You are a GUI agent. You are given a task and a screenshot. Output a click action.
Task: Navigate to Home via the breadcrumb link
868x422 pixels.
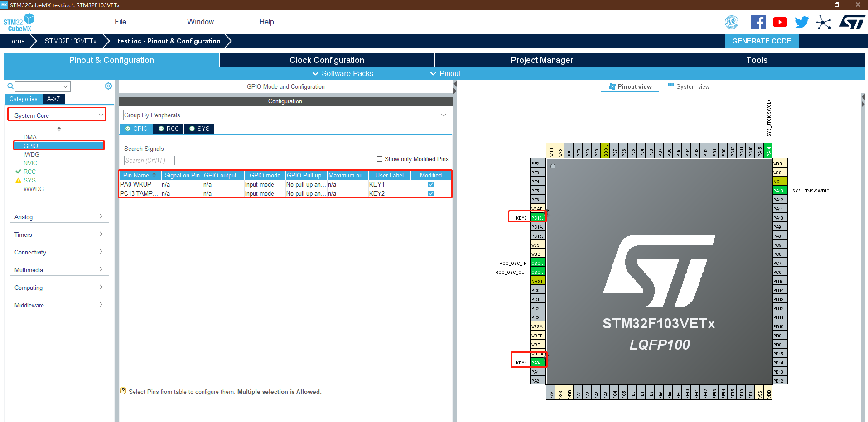[x=16, y=41]
